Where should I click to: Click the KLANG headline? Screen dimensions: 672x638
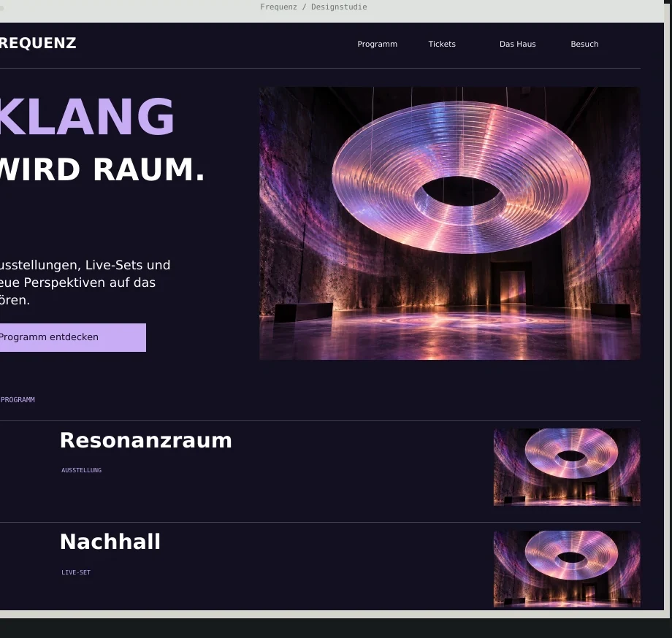pyautogui.click(x=87, y=117)
